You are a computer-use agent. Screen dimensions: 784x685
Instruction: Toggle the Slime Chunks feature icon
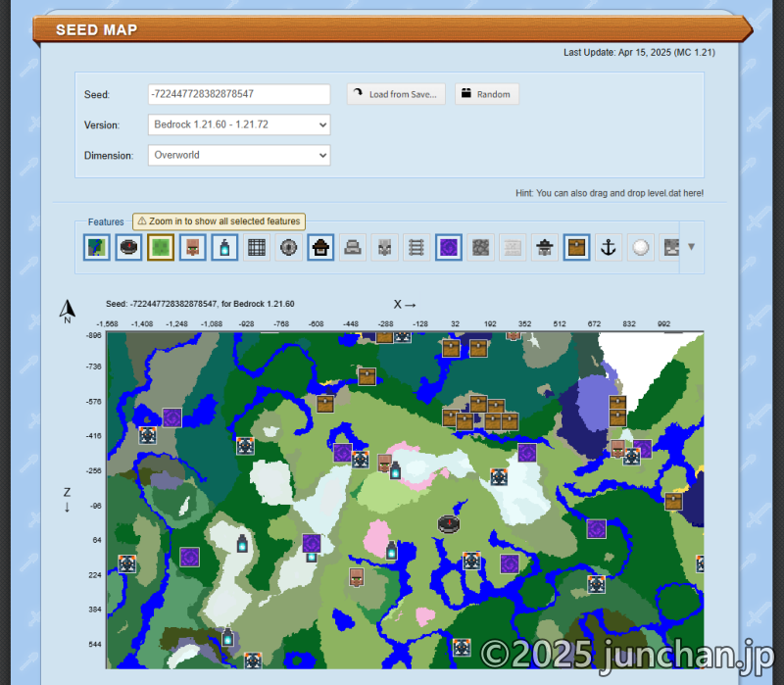coord(161,247)
